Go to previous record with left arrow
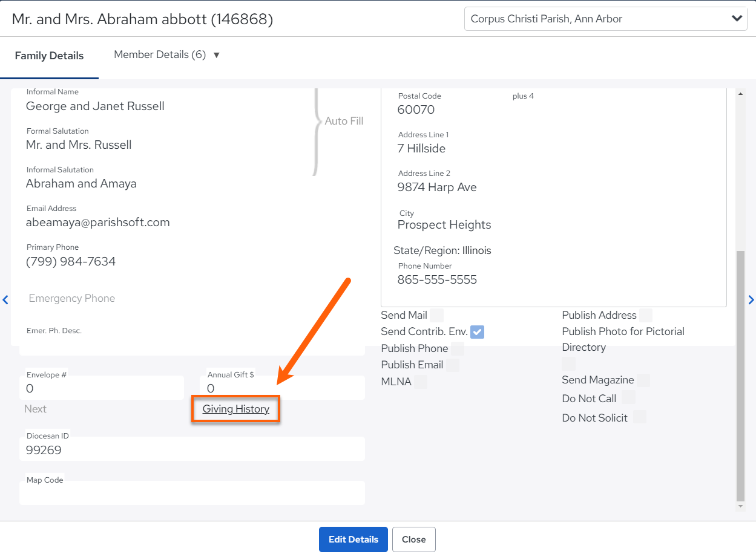This screenshot has height=554, width=756. click(5, 299)
